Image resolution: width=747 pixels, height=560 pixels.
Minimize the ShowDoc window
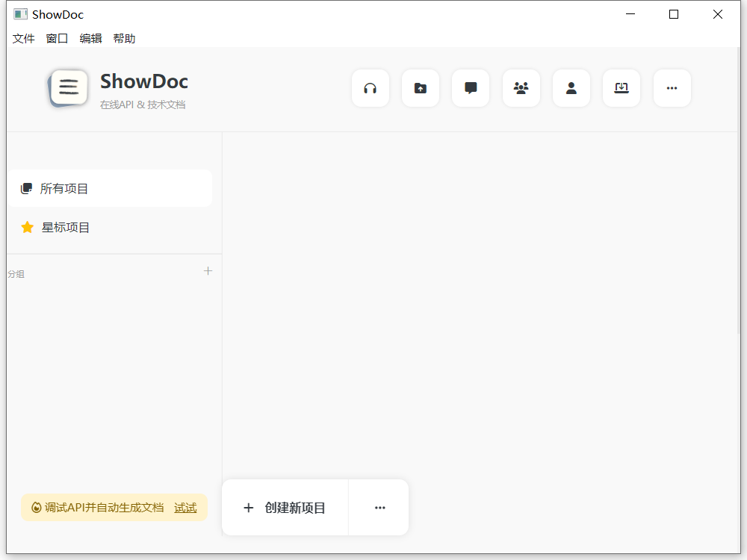[x=630, y=14]
